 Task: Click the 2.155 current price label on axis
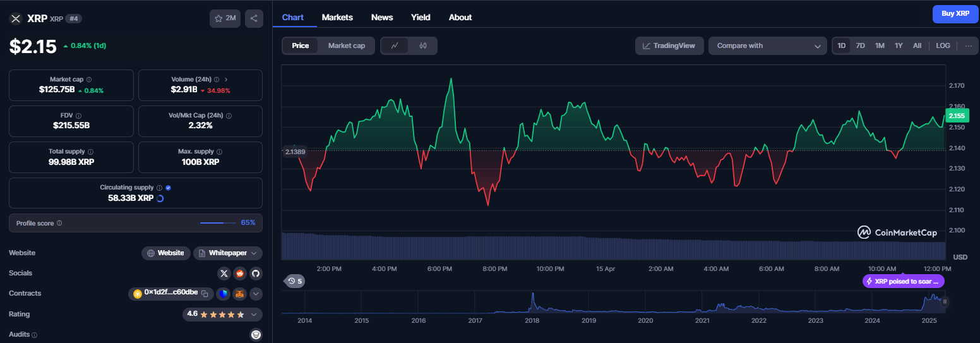pyautogui.click(x=957, y=116)
